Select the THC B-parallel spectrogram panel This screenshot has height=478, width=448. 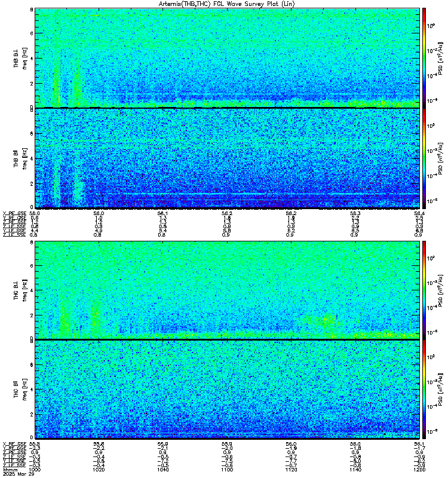click(227, 390)
